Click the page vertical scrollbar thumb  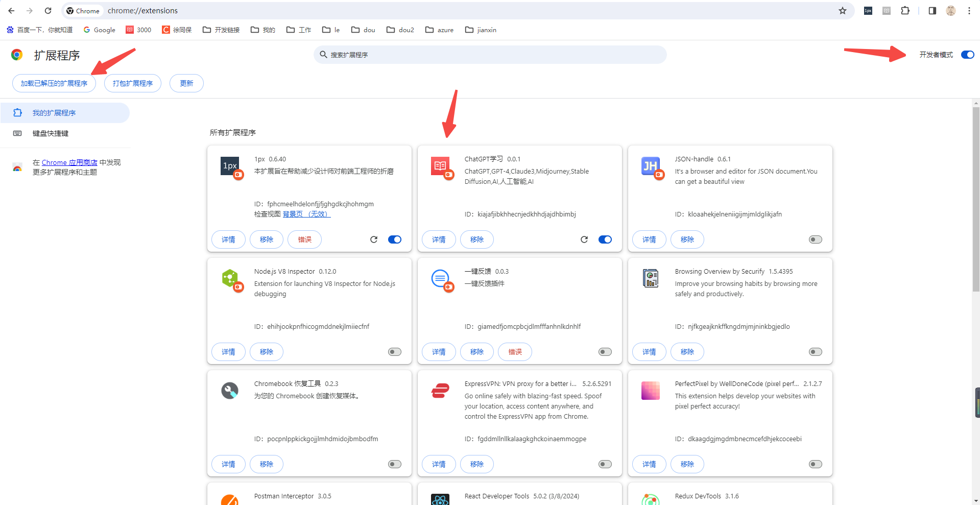click(976, 199)
